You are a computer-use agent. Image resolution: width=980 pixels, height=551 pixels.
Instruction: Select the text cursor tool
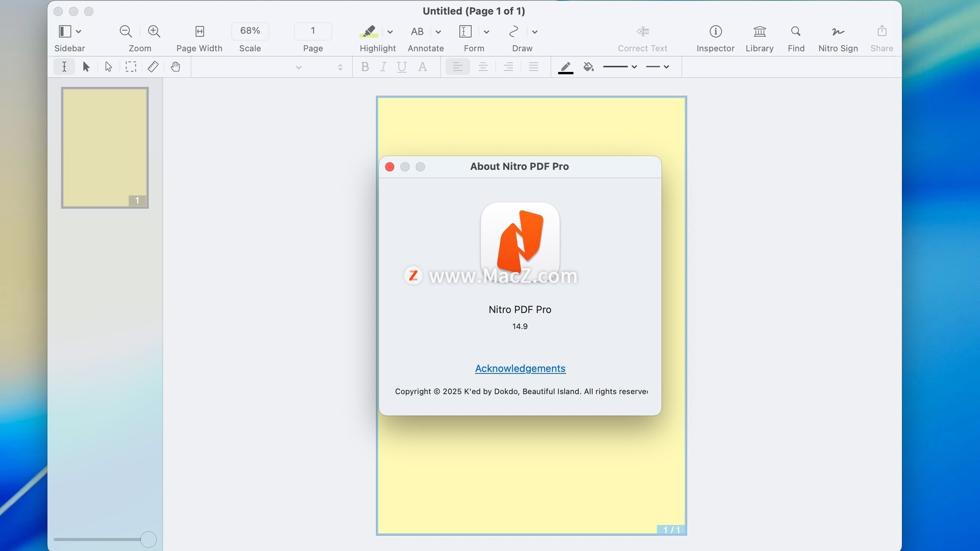point(64,67)
